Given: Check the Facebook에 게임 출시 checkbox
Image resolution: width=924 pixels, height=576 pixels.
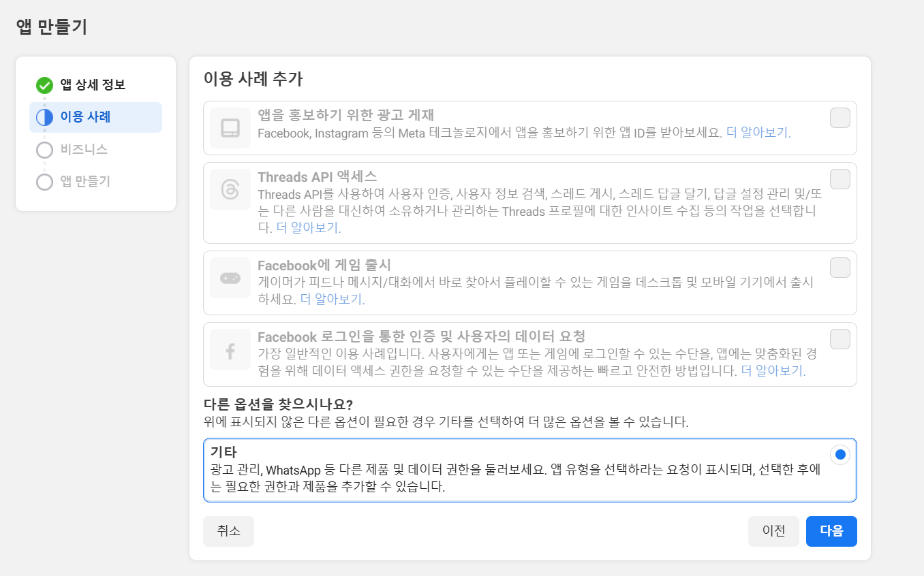Looking at the screenshot, I should point(840,268).
